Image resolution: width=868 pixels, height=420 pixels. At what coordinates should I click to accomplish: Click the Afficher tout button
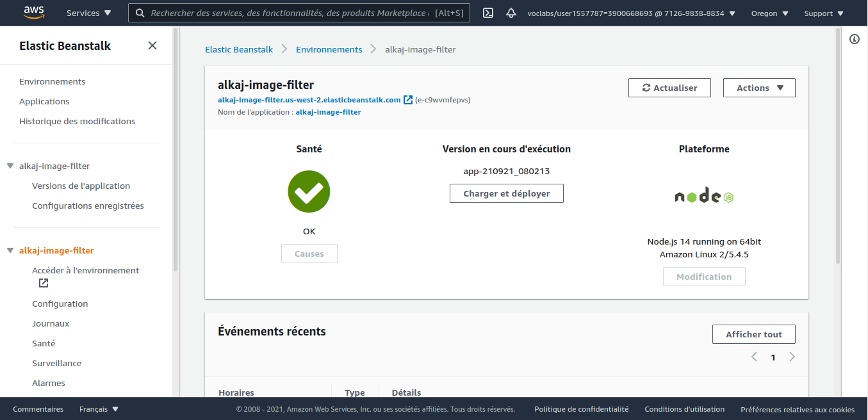pyautogui.click(x=754, y=334)
